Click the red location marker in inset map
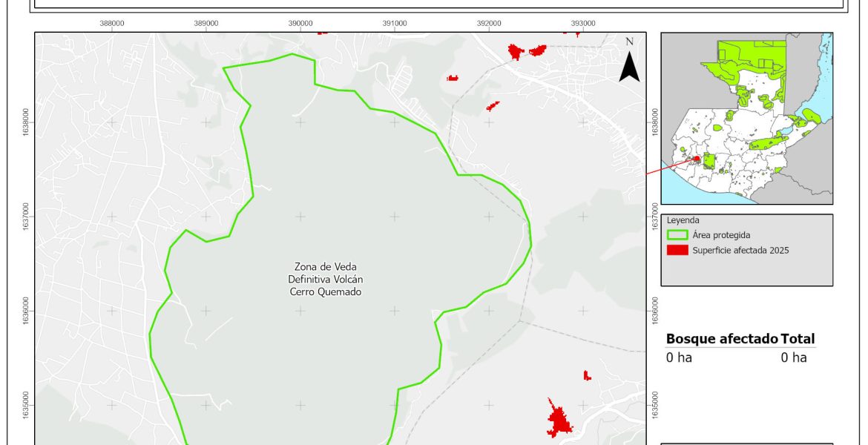The image size is (868, 445). [x=697, y=159]
